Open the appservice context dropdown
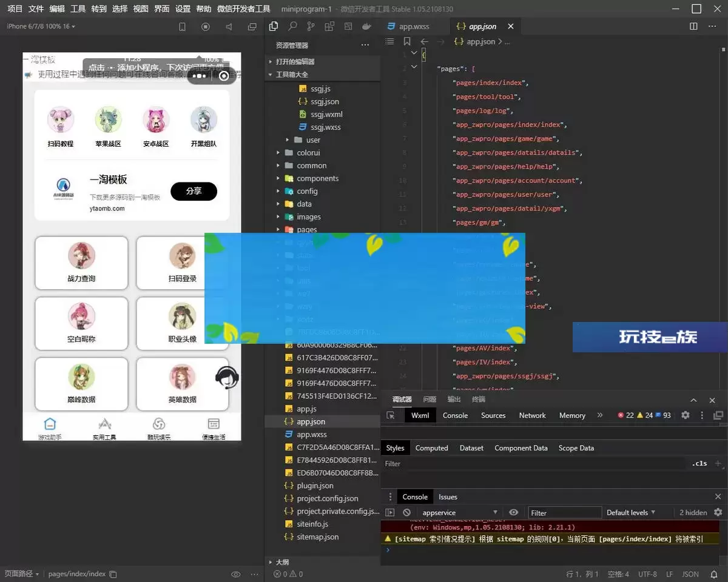 (459, 512)
